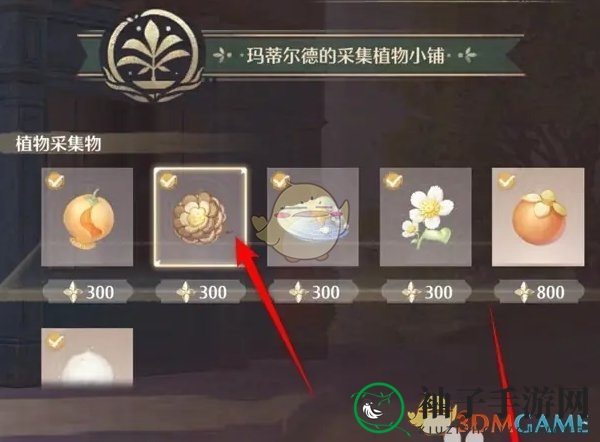Click the 300 price under pumpkin fruit
This screenshot has width=600, height=442.
(88, 292)
